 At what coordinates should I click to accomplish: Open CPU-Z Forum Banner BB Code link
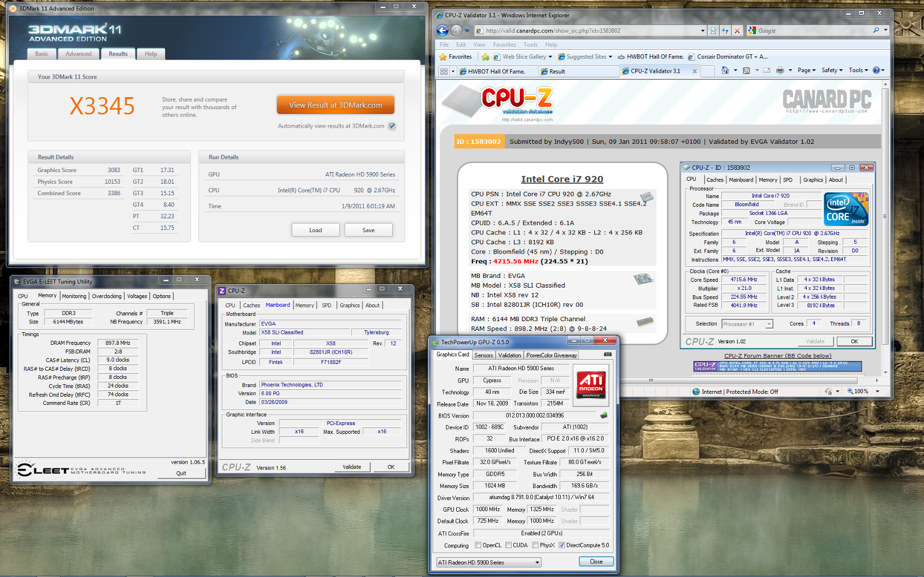(x=778, y=356)
